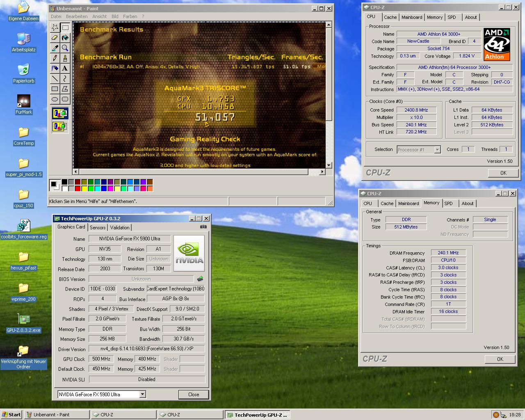
Task: Select the Brush tool in Paint
Action: (65, 58)
